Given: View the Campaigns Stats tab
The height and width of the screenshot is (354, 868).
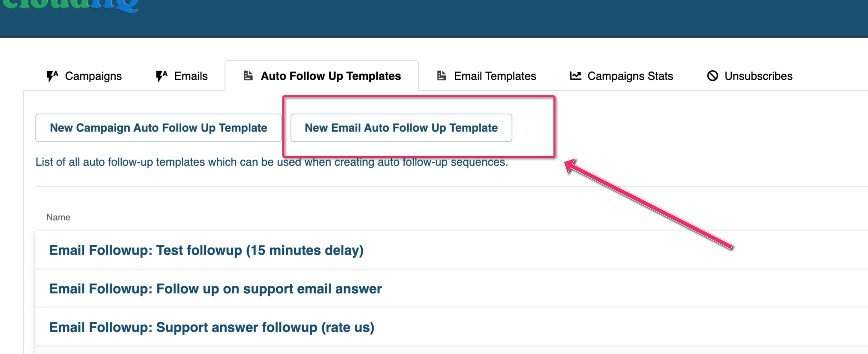Looking at the screenshot, I should point(622,76).
